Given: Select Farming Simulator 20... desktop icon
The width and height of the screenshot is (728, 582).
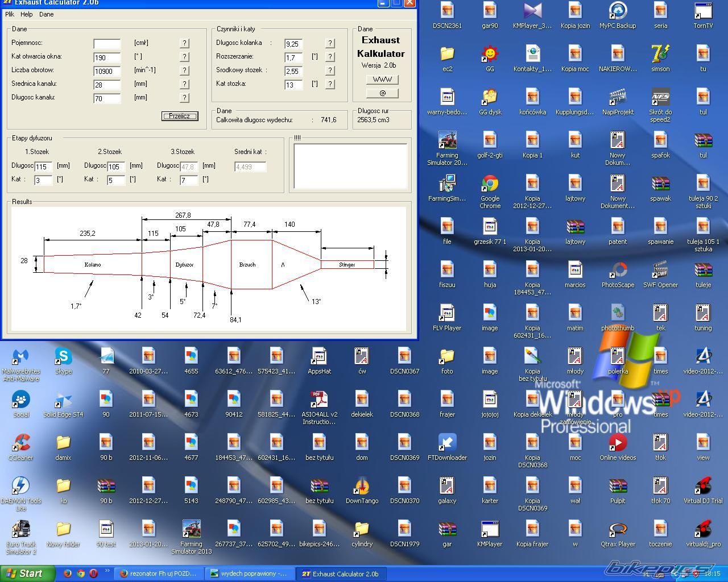Looking at the screenshot, I should 447,148.
